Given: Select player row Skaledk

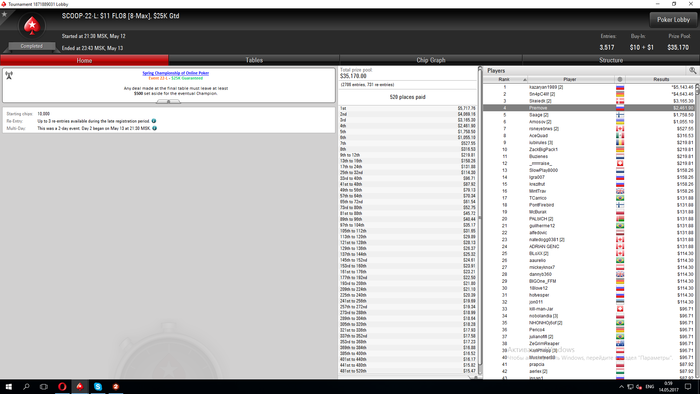Looking at the screenshot, I should tap(588, 101).
